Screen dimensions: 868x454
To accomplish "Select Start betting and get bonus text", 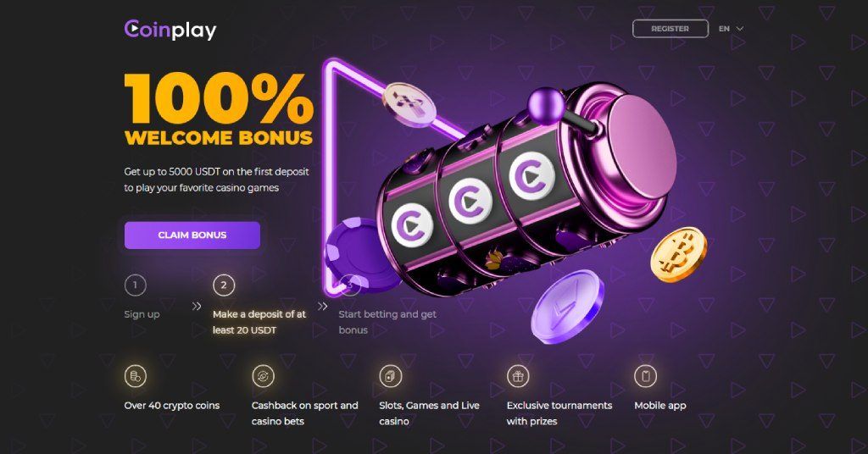I will [387, 322].
